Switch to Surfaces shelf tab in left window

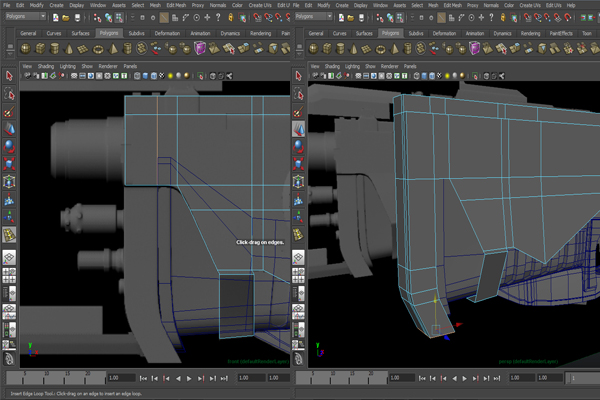(x=80, y=33)
